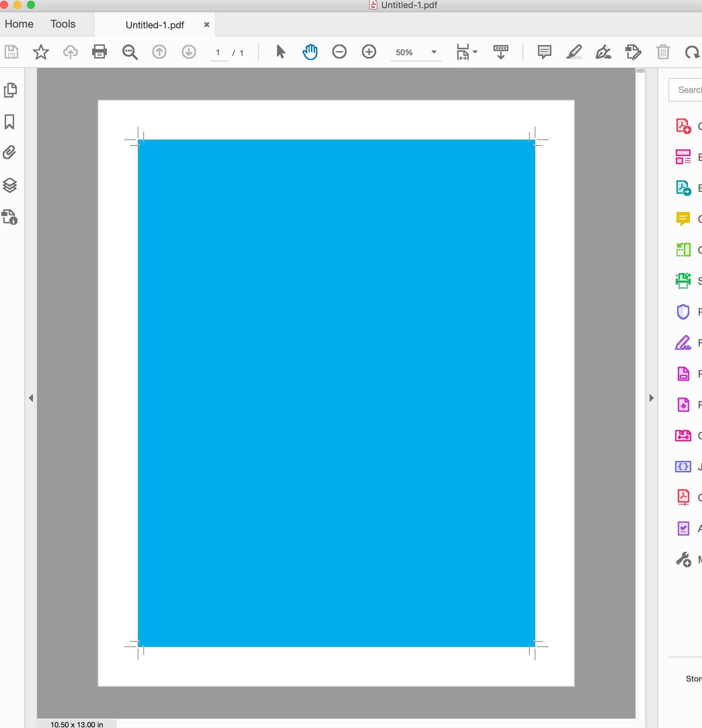
Task: Expand the 50% zoom level dropdown
Action: (x=434, y=52)
